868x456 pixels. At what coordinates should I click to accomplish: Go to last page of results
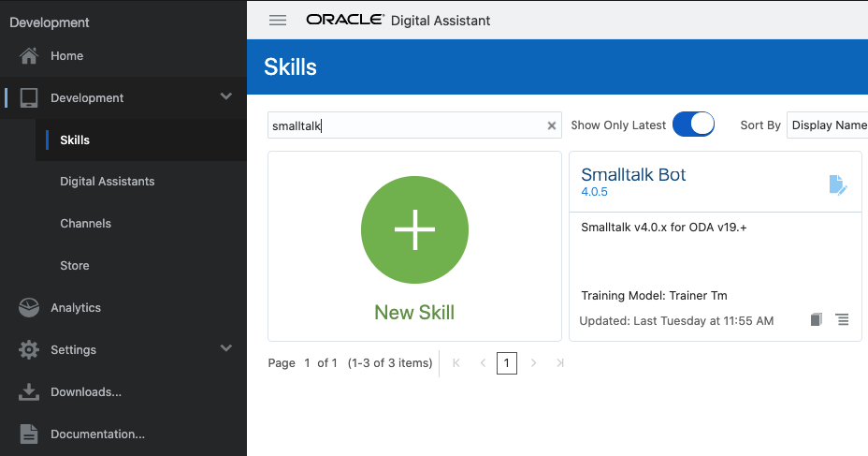(x=559, y=363)
